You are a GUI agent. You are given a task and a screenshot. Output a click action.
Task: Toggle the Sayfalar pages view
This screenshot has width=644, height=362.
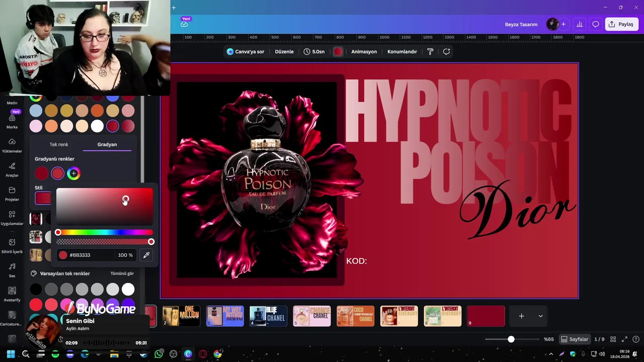[x=575, y=339]
